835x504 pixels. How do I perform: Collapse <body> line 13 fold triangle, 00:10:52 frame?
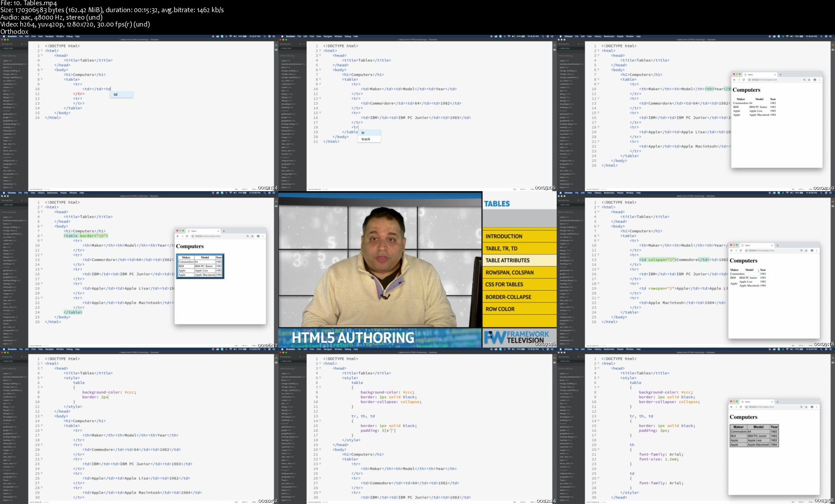point(42,416)
